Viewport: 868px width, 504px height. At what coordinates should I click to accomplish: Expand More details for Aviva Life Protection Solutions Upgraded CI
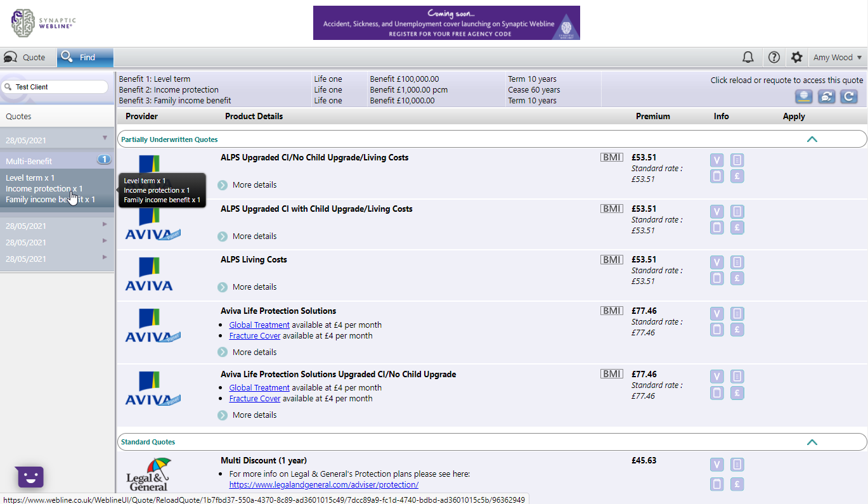(x=247, y=415)
